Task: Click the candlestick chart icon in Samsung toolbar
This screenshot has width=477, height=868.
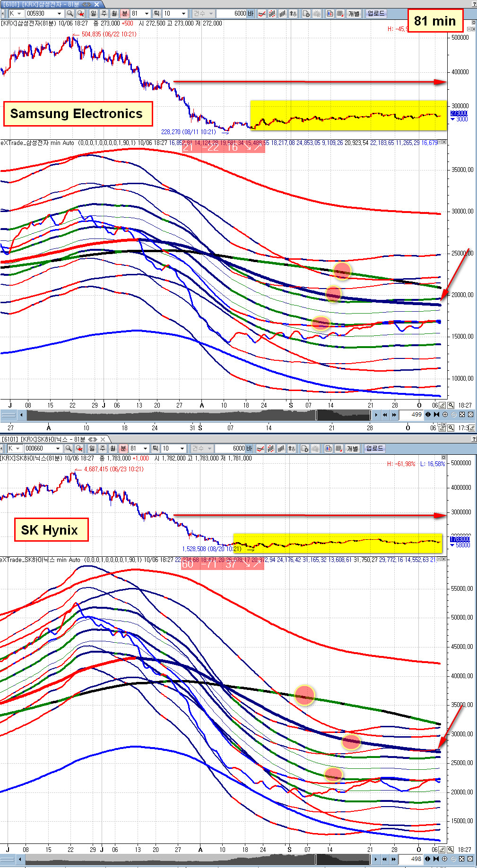Action: [272, 14]
